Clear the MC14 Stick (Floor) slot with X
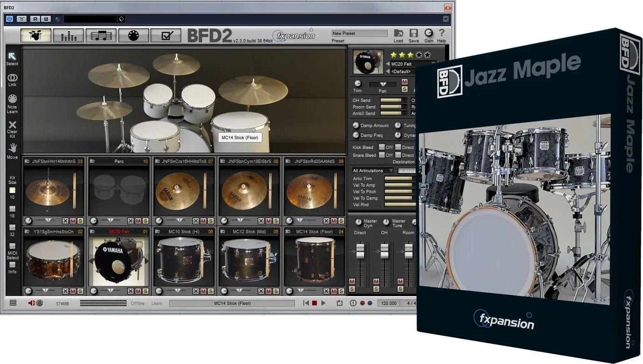Viewport: 643px width, 364px height. pyautogui.click(x=326, y=291)
